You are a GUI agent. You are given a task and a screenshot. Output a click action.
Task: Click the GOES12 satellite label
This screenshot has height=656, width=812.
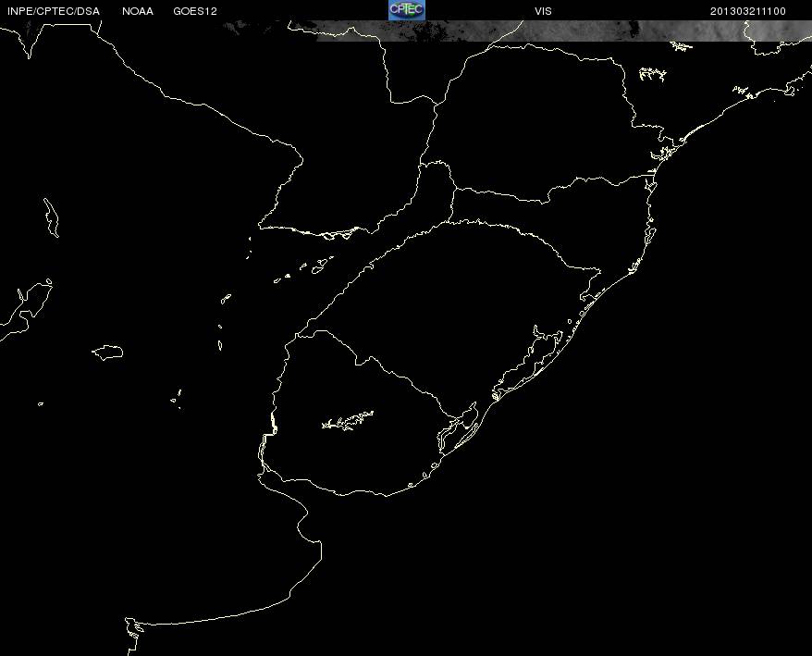pyautogui.click(x=195, y=11)
